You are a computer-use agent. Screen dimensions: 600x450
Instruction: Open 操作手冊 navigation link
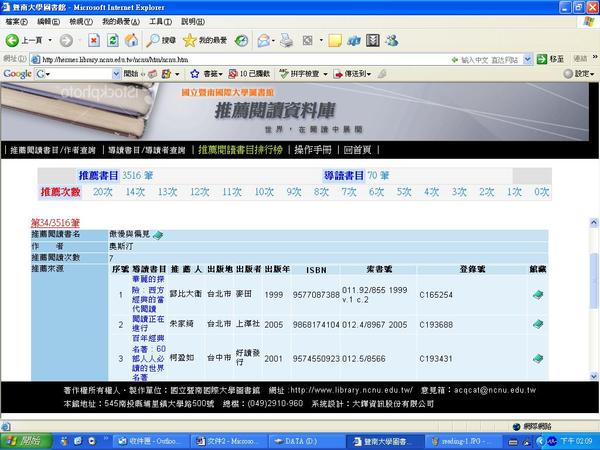313,150
